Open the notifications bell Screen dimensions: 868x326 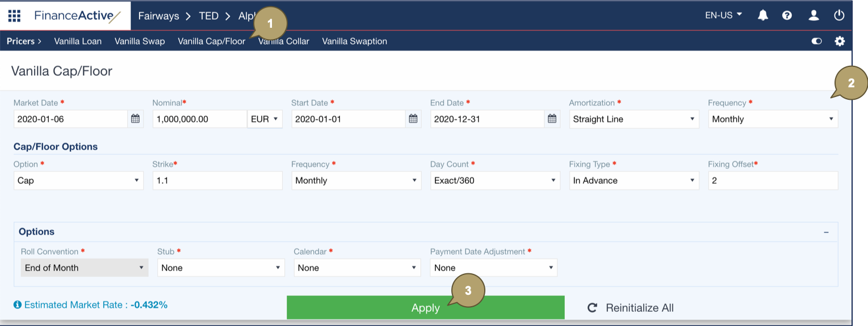click(x=763, y=15)
